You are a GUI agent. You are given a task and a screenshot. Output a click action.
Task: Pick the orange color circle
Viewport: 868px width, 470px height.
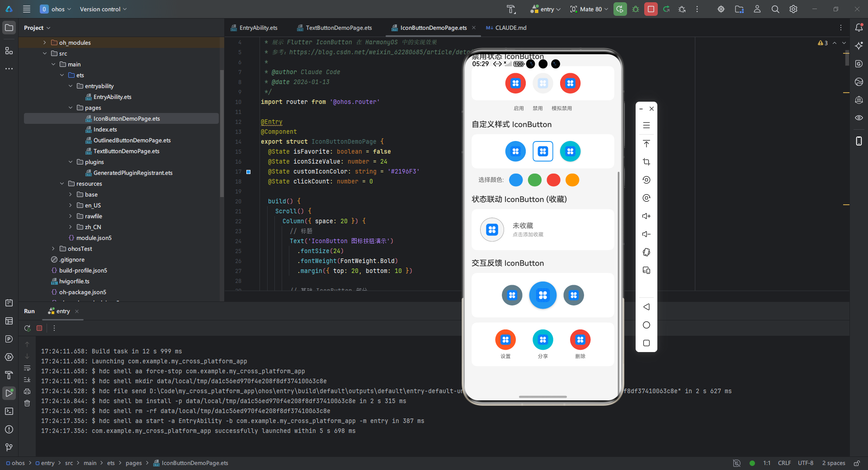click(x=572, y=180)
